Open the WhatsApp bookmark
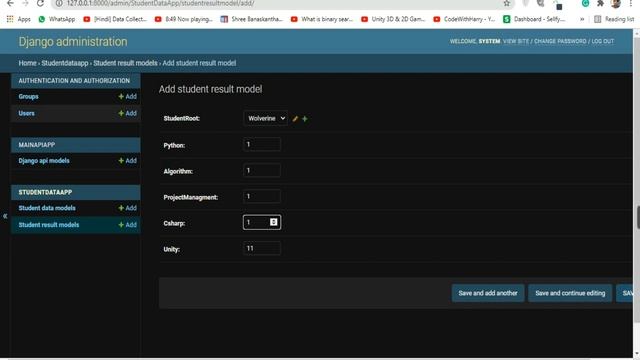This screenshot has height=360, width=640. point(57,19)
